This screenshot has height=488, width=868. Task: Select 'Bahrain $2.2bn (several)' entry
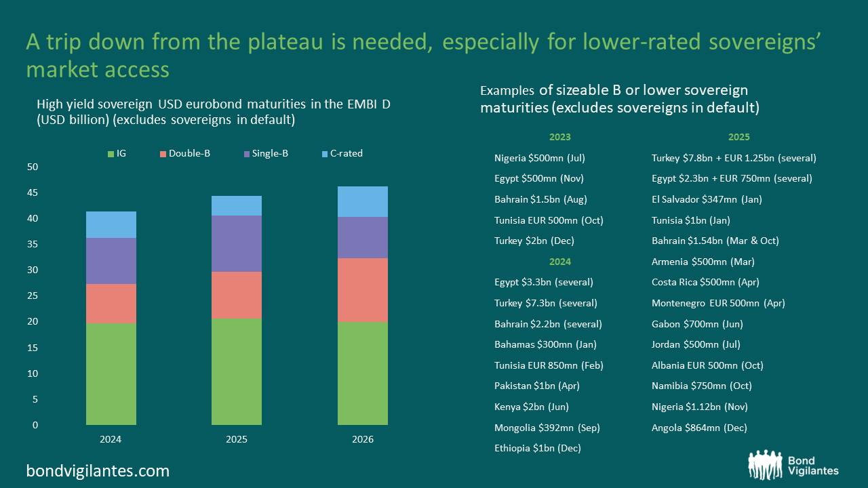548,324
